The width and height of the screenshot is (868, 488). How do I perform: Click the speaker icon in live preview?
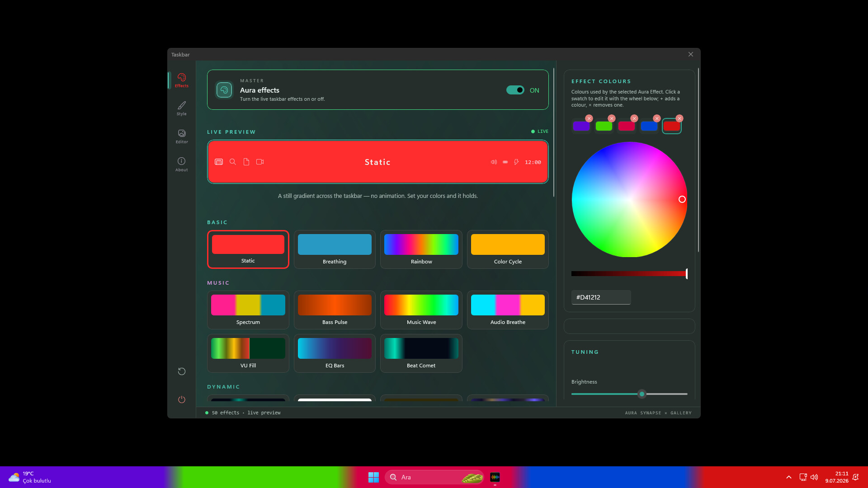click(494, 162)
